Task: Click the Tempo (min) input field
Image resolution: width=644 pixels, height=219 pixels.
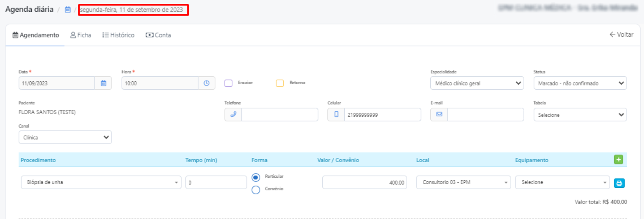Action: 216,182
